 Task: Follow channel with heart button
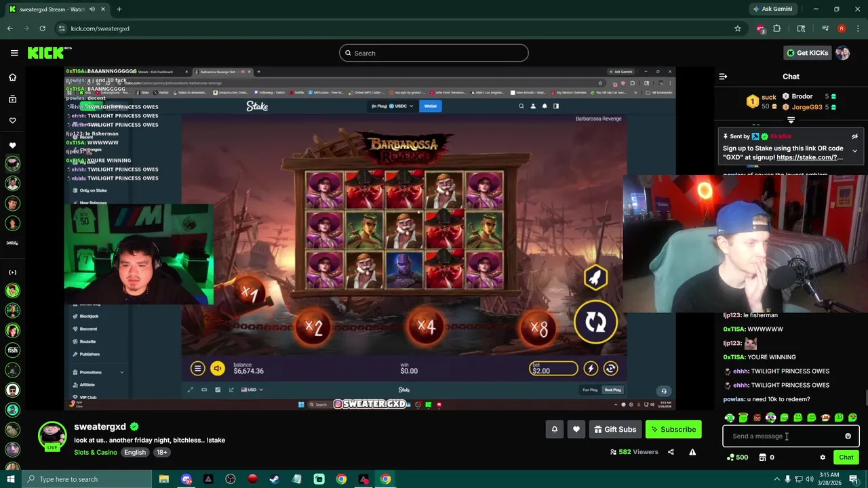(576, 429)
